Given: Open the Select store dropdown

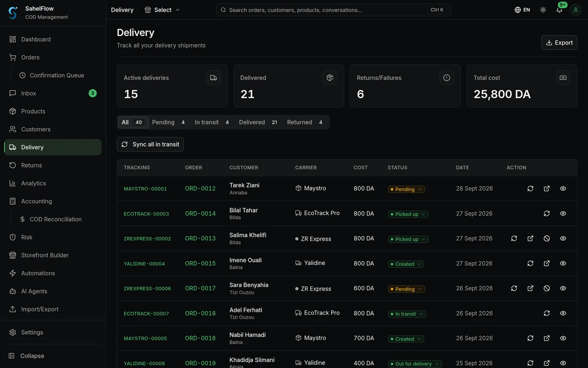Looking at the screenshot, I should tap(162, 10).
